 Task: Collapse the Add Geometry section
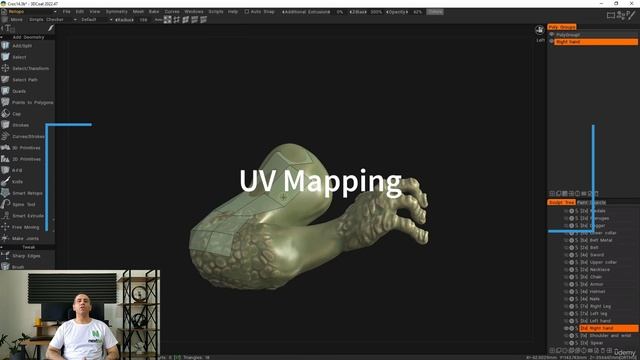click(x=27, y=37)
